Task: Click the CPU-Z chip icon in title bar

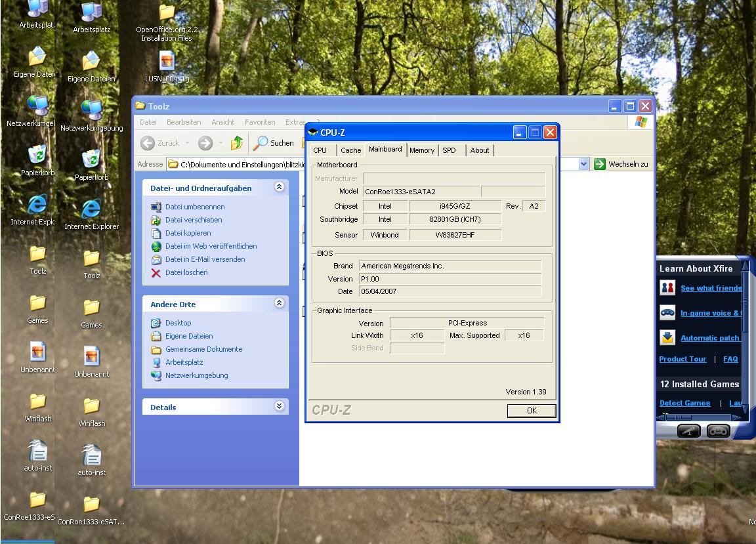Action: coord(312,132)
